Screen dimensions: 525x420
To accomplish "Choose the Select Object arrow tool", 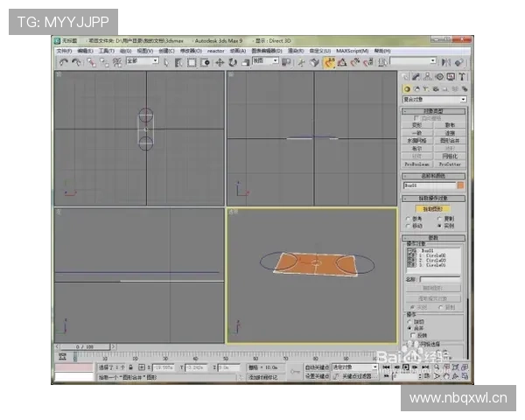I will [x=166, y=62].
